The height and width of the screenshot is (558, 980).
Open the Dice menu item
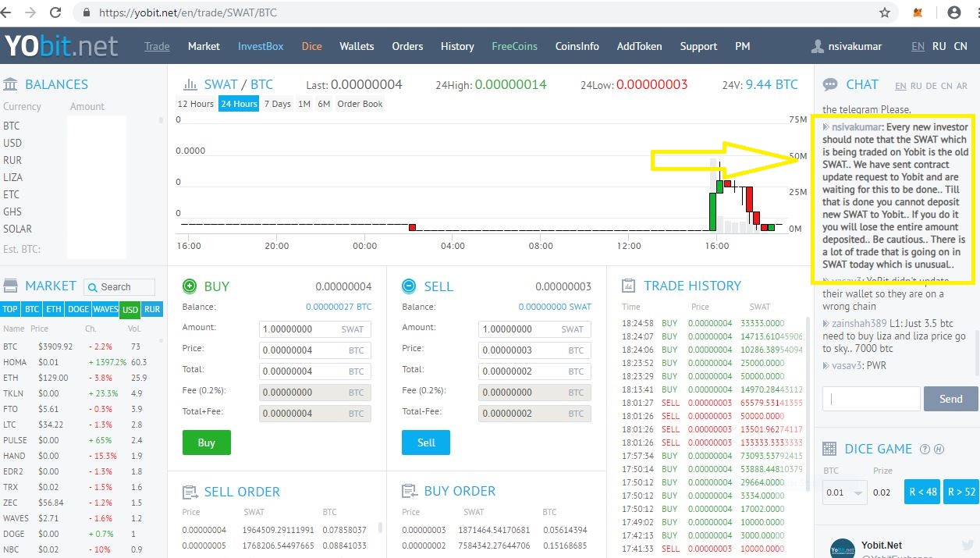[x=311, y=46]
